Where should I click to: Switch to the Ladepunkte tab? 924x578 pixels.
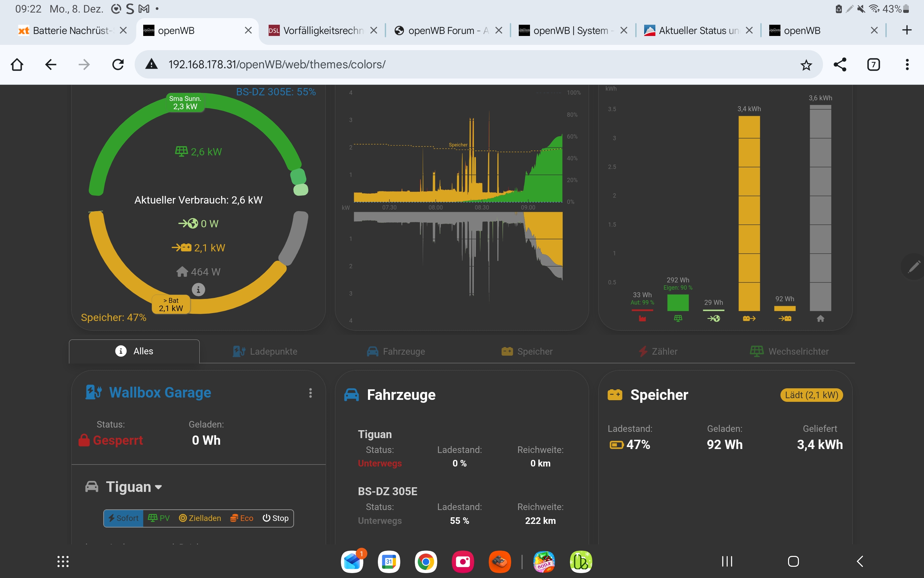click(x=265, y=351)
